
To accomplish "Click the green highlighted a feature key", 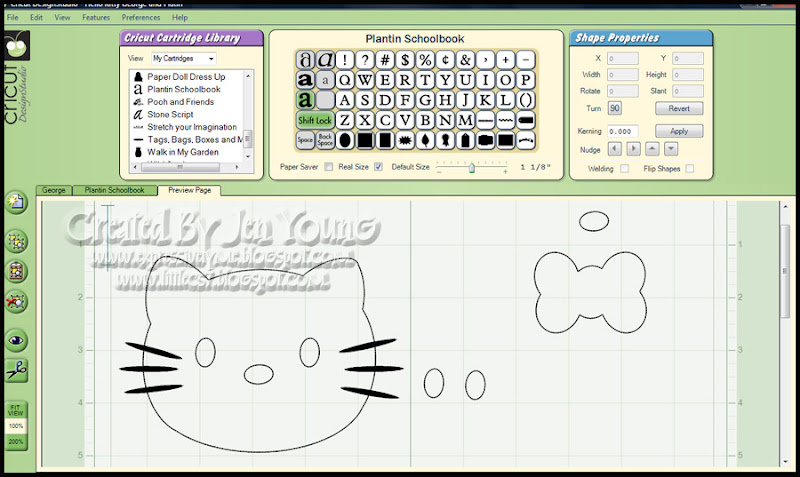I will [305, 100].
